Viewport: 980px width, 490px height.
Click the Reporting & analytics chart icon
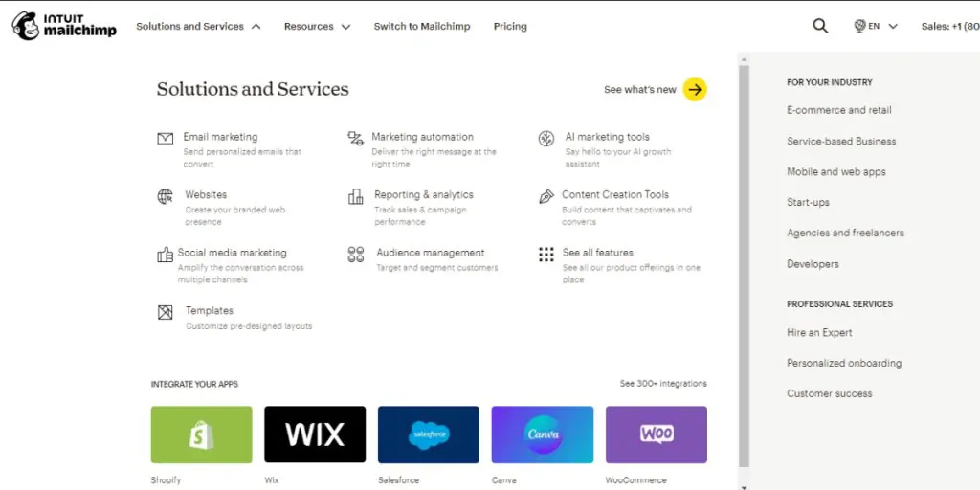click(x=356, y=196)
